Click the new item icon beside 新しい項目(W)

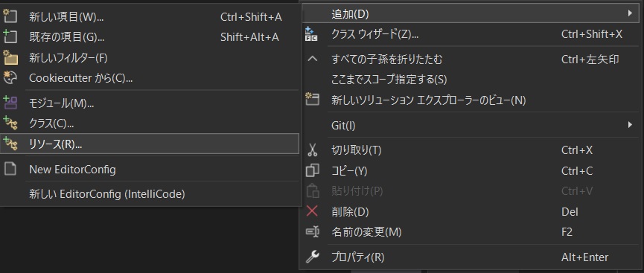click(x=10, y=16)
